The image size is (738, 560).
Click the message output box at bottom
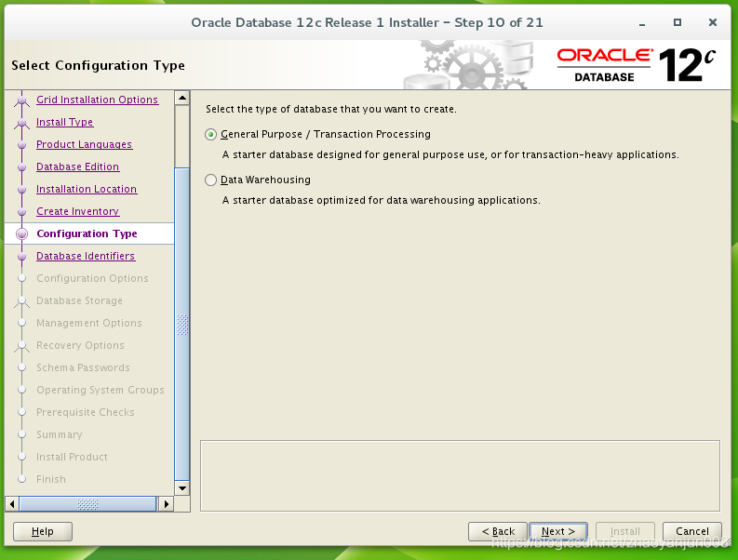(x=460, y=475)
